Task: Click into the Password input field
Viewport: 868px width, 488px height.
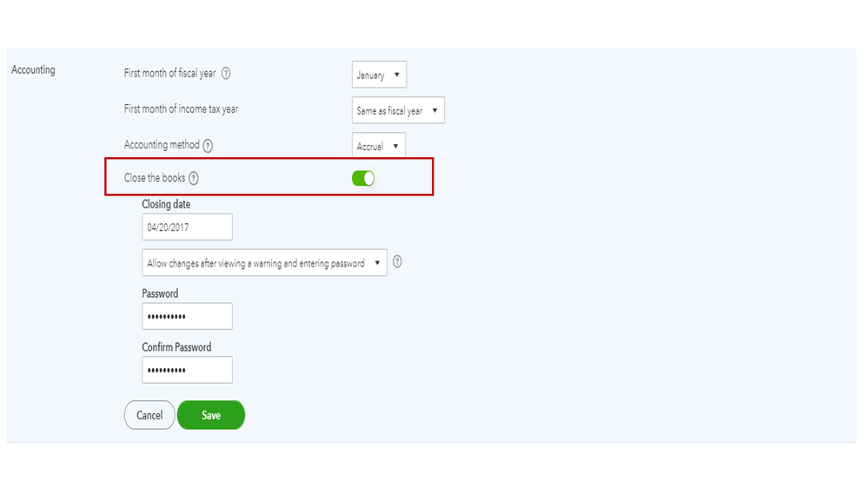Action: click(x=187, y=316)
